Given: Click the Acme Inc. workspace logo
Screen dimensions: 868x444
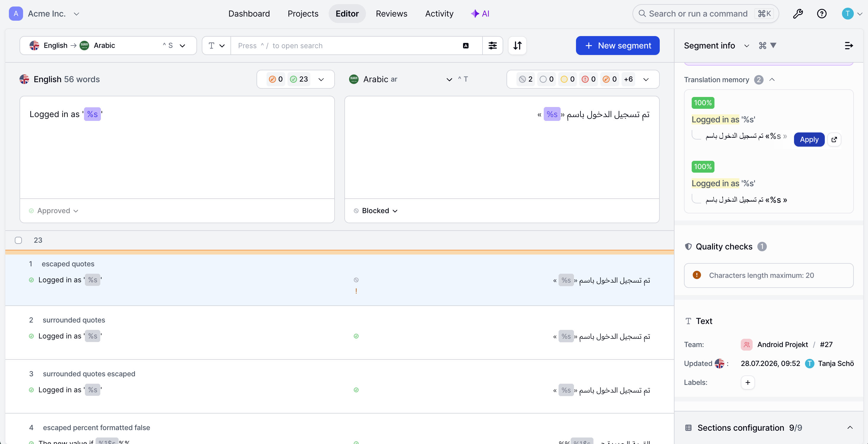Looking at the screenshot, I should pos(16,14).
